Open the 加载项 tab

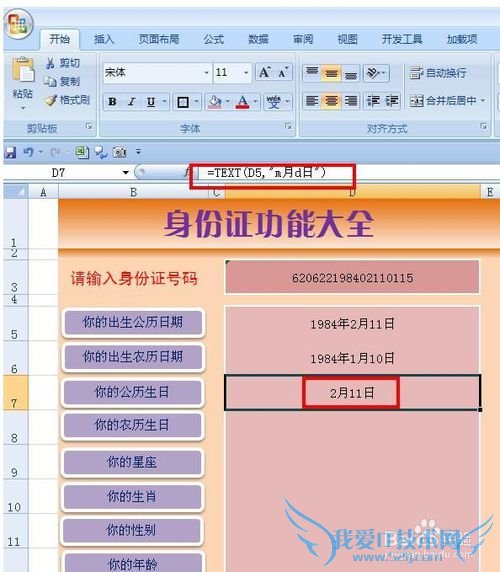(x=462, y=39)
